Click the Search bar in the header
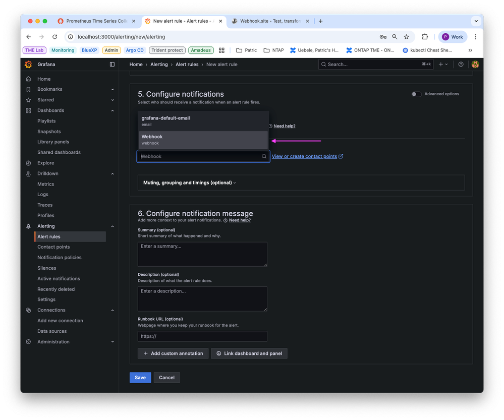The image size is (504, 420). click(375, 64)
